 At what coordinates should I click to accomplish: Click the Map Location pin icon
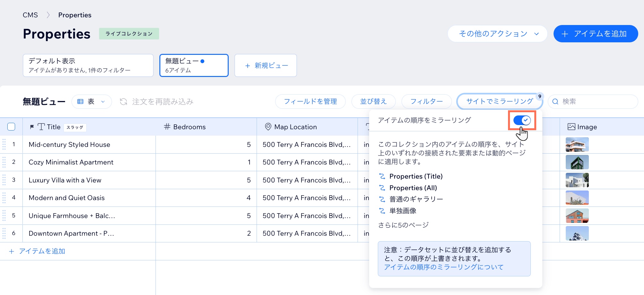click(x=268, y=127)
